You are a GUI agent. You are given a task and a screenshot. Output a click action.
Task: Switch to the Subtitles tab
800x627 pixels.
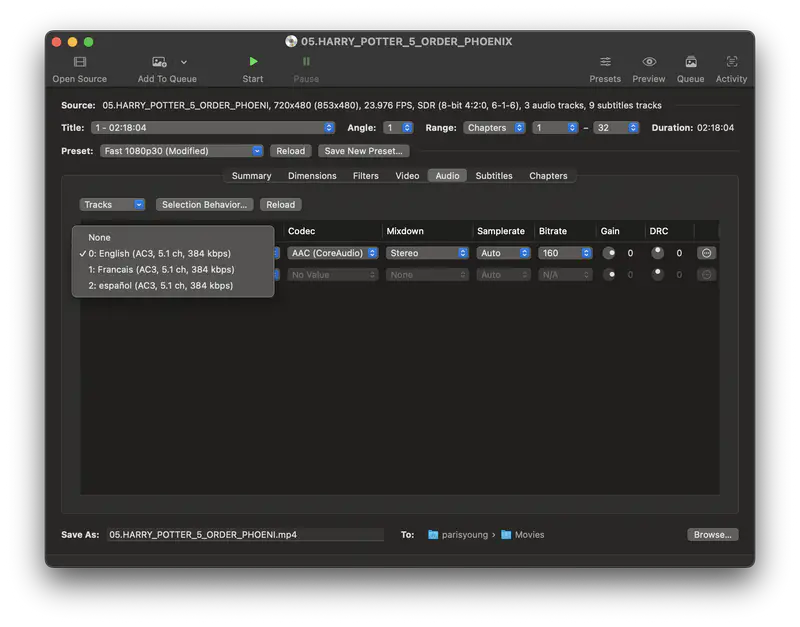click(x=494, y=175)
